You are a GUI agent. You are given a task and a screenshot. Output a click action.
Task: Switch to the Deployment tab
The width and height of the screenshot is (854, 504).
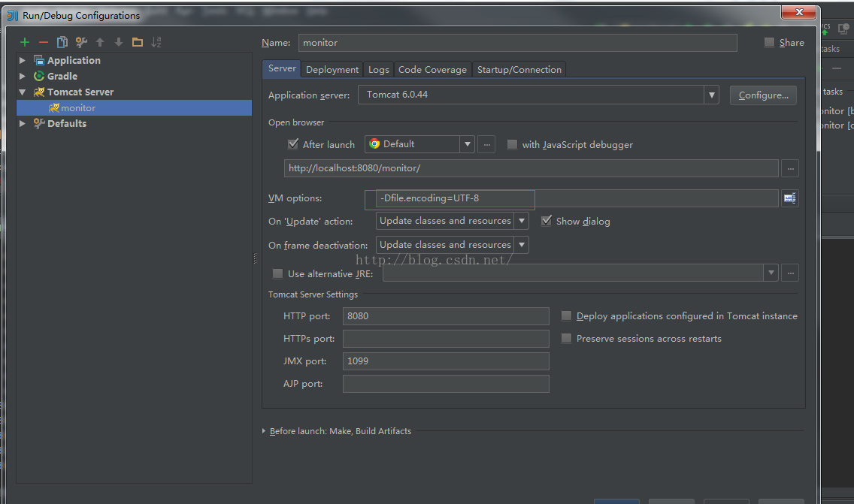pyautogui.click(x=332, y=70)
